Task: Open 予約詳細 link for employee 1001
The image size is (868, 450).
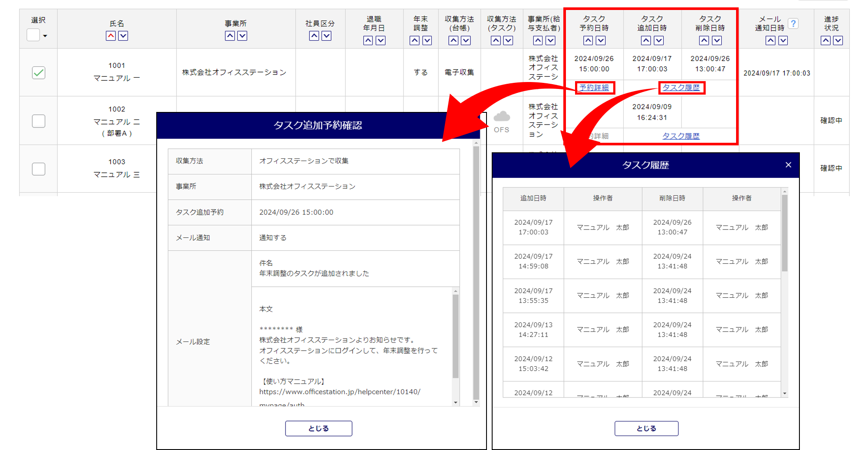Action: (594, 88)
